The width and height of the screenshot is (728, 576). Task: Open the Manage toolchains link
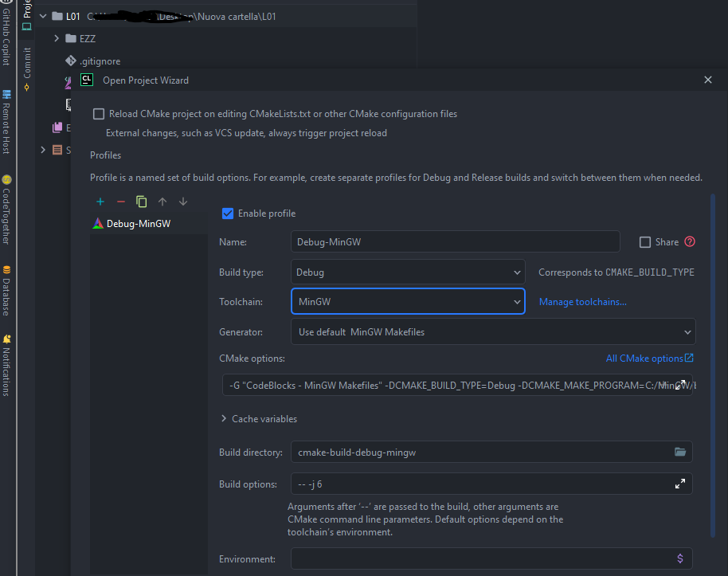[x=583, y=302]
